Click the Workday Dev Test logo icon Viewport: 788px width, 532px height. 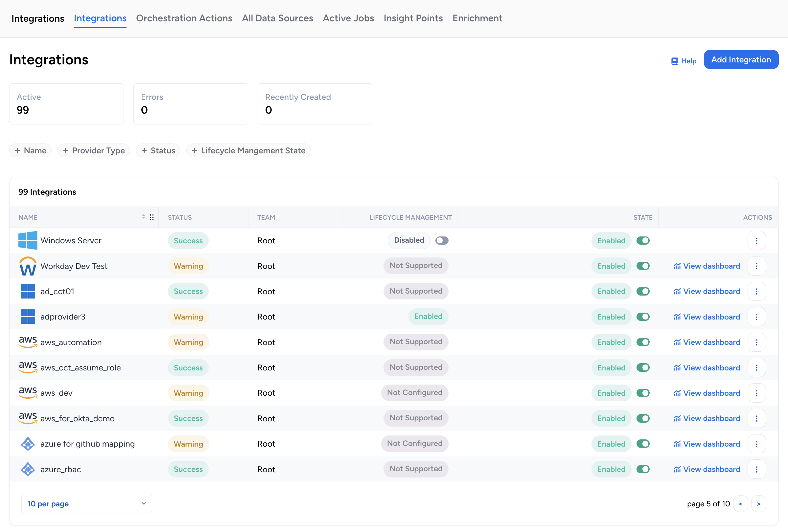(x=28, y=266)
